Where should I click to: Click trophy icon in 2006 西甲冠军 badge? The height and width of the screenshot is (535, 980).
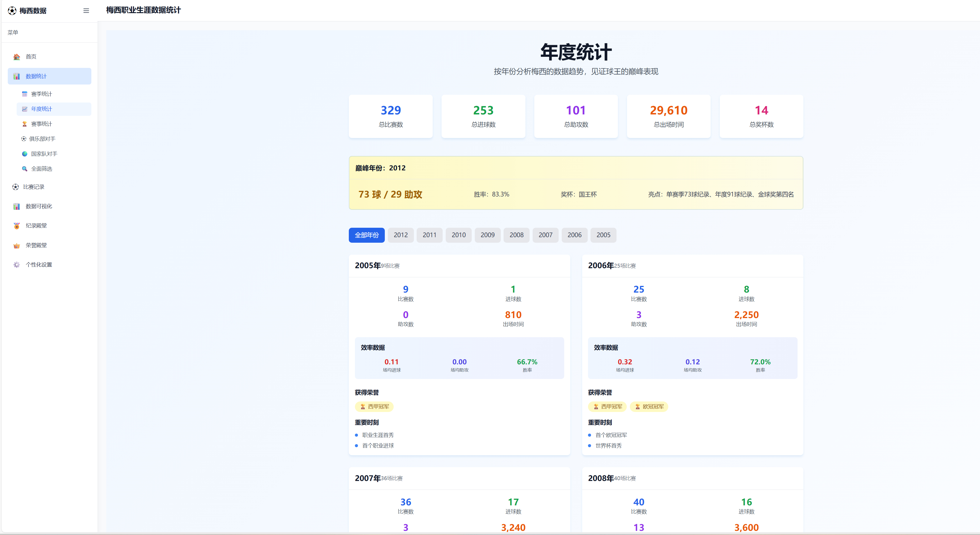(596, 407)
